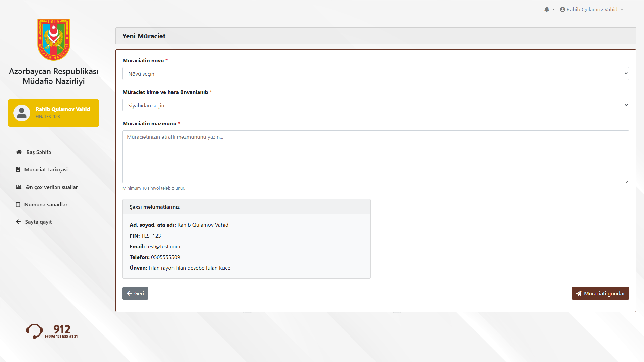The height and width of the screenshot is (362, 644).
Task: Click into the Müraciətin məzmunu text area
Action: 375,157
